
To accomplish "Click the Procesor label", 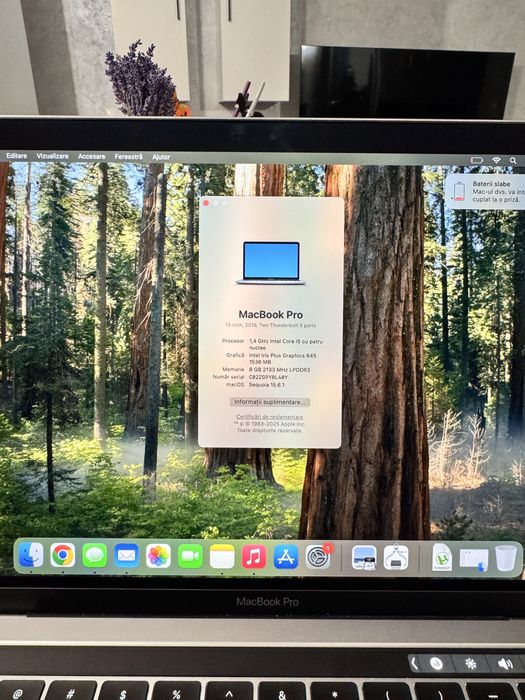I will 233,341.
